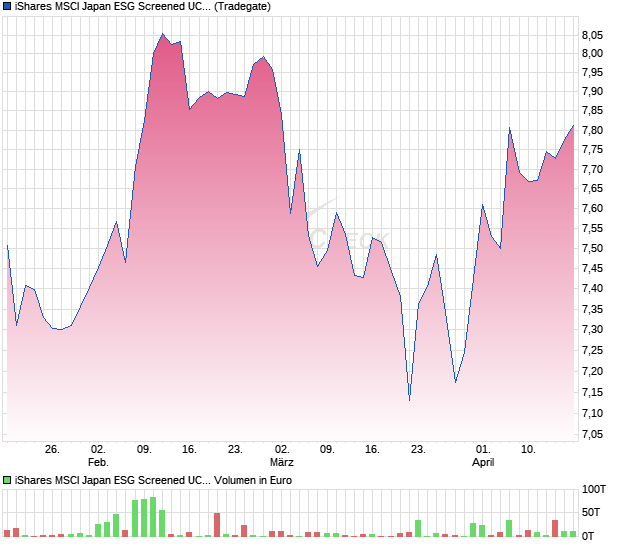Click the 7,80 price axis label
This screenshot has height=546, width=620.
pos(592,130)
